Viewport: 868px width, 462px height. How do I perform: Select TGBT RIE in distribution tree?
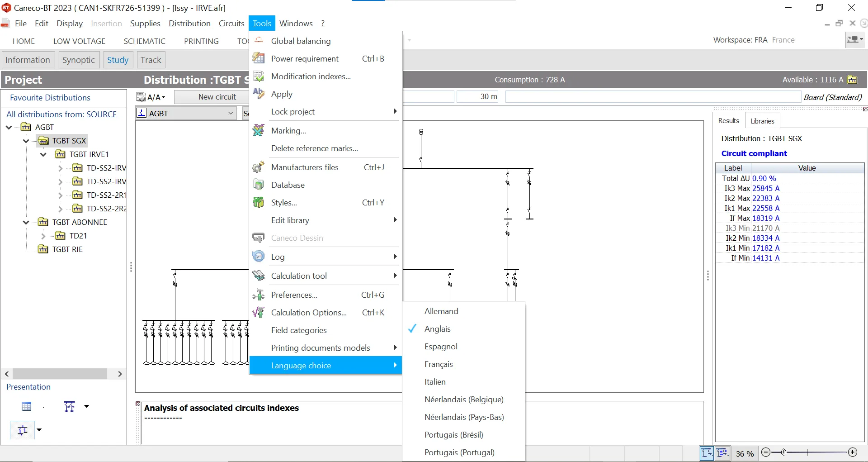click(67, 249)
